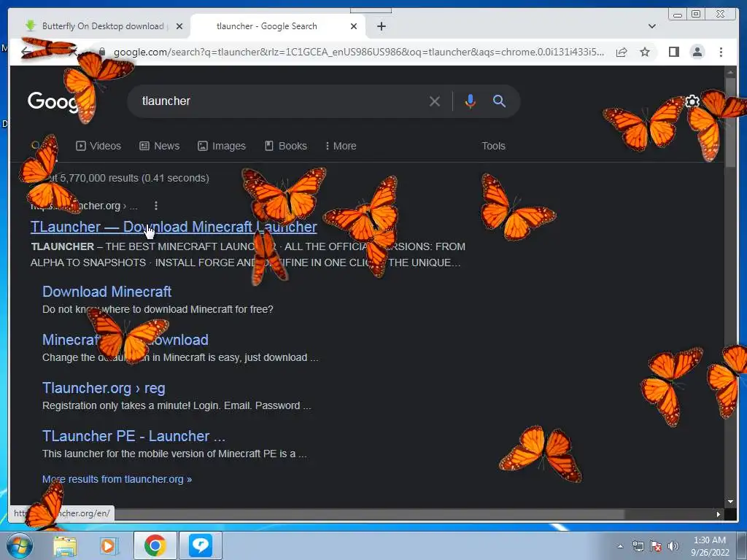This screenshot has width=747, height=560.
Task: Launch Windows Media Player from taskbar
Action: 108,545
